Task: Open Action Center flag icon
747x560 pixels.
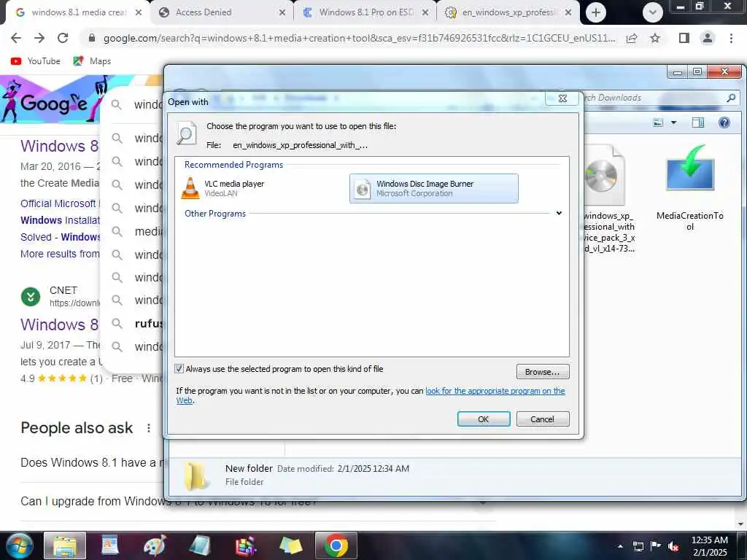Action: [x=656, y=546]
